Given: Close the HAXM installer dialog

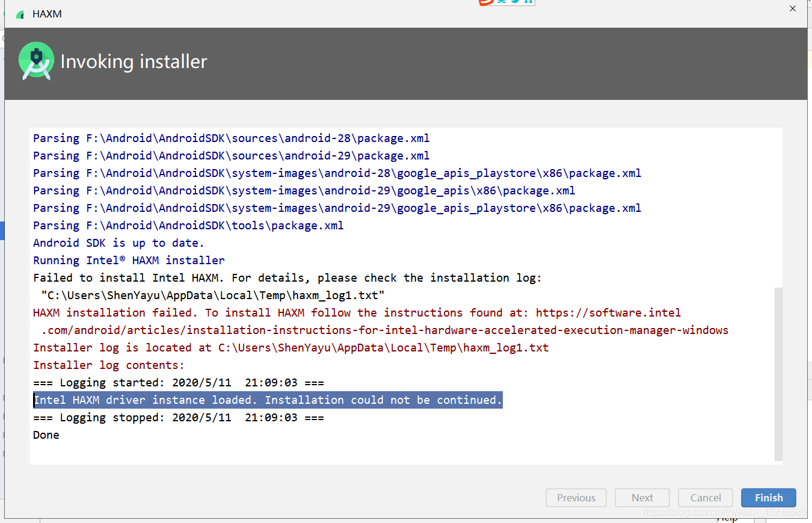Looking at the screenshot, I should coord(792,8).
